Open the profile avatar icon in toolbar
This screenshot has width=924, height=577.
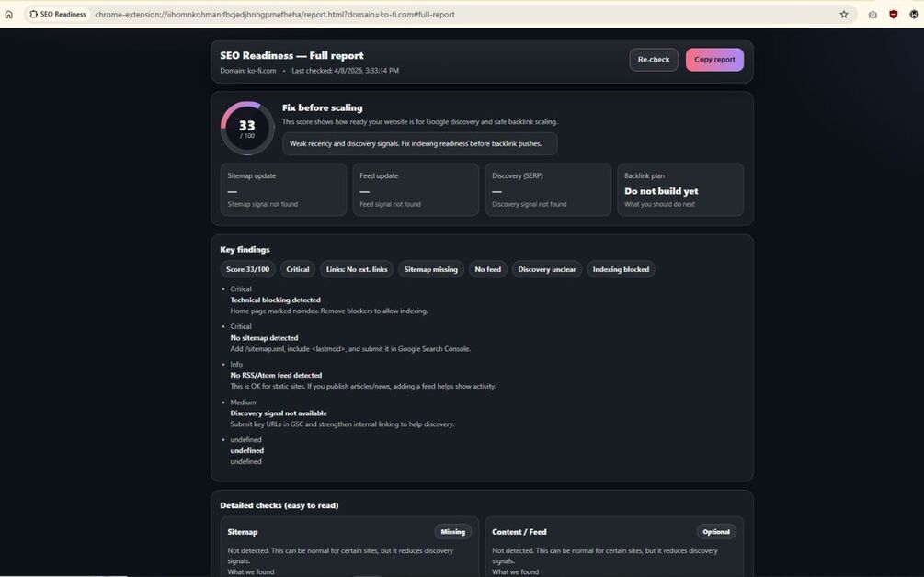pyautogui.click(x=914, y=14)
